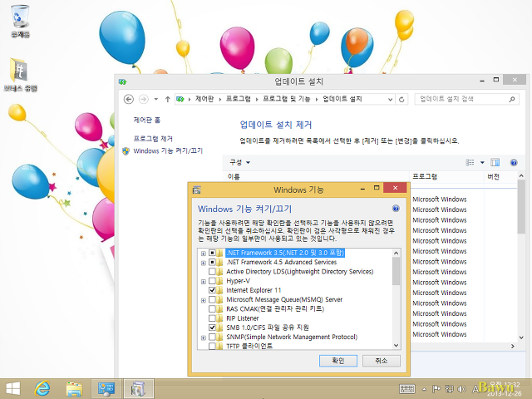
Task: Click the Forward arrow in update window
Action: pos(144,99)
